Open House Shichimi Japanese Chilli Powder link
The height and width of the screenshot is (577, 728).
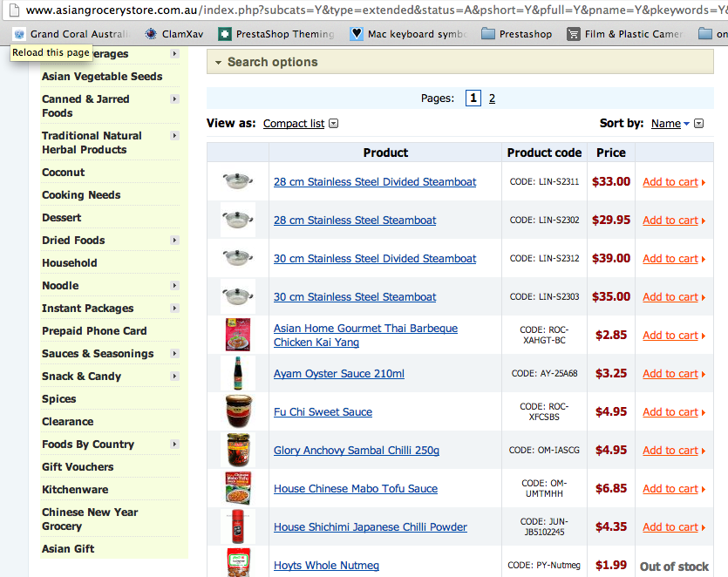coord(370,526)
